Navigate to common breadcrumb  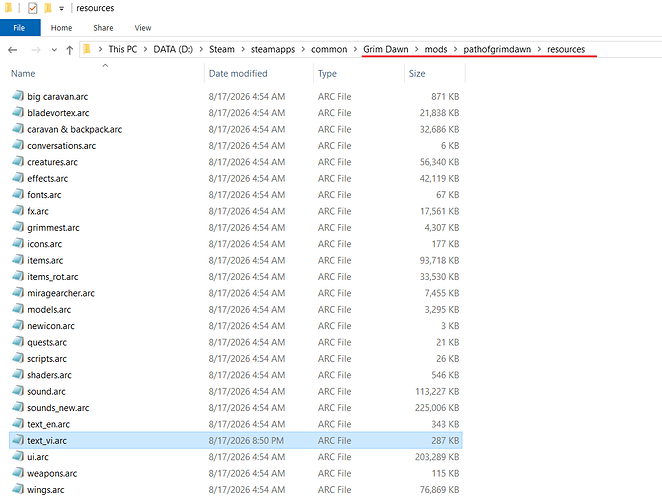point(329,49)
